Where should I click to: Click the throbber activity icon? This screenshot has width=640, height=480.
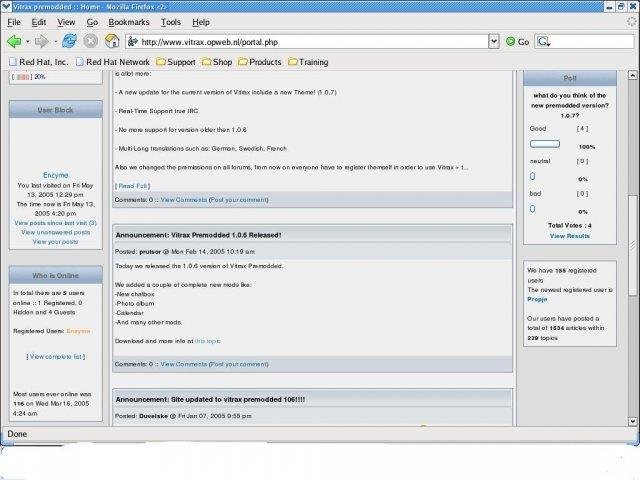[x=632, y=22]
